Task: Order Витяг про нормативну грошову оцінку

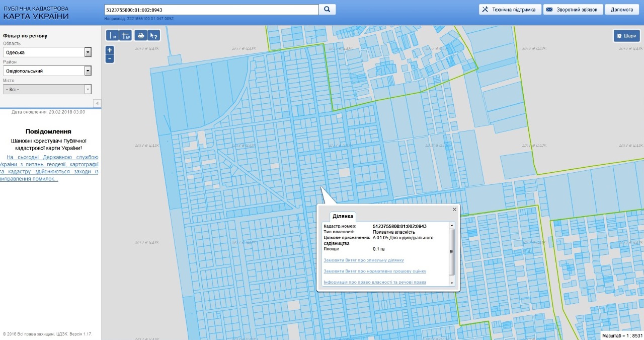Action: 375,271
